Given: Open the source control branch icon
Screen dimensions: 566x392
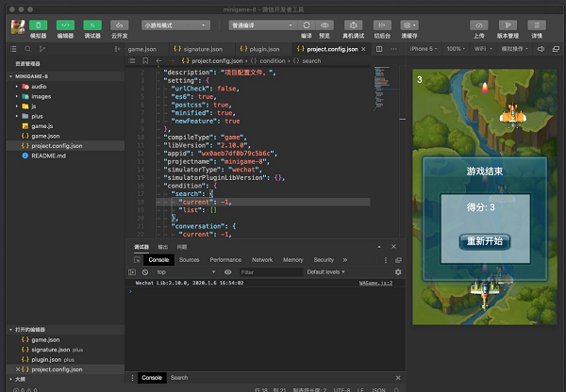Looking at the screenshot, I should click(x=42, y=49).
